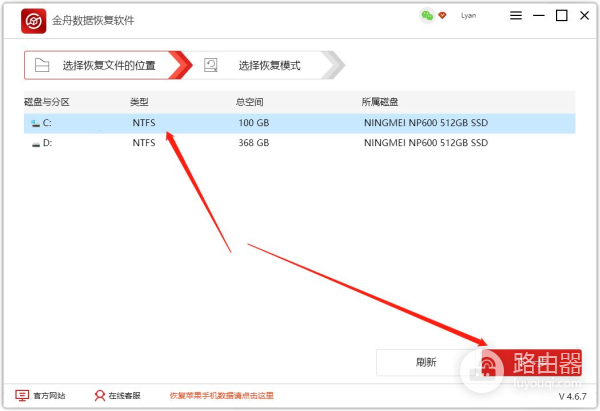Click the official website monitor icon
The height and width of the screenshot is (411, 600).
coord(22,395)
